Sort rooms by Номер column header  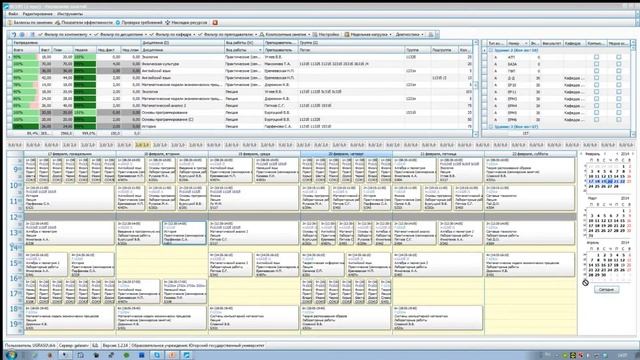518,43
